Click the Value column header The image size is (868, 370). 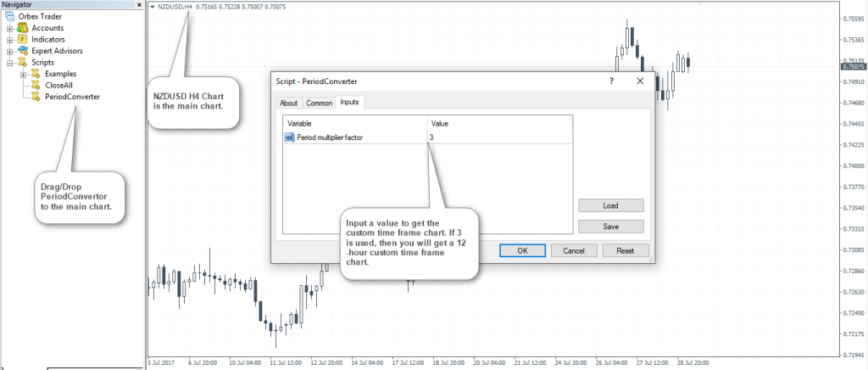[x=499, y=124]
